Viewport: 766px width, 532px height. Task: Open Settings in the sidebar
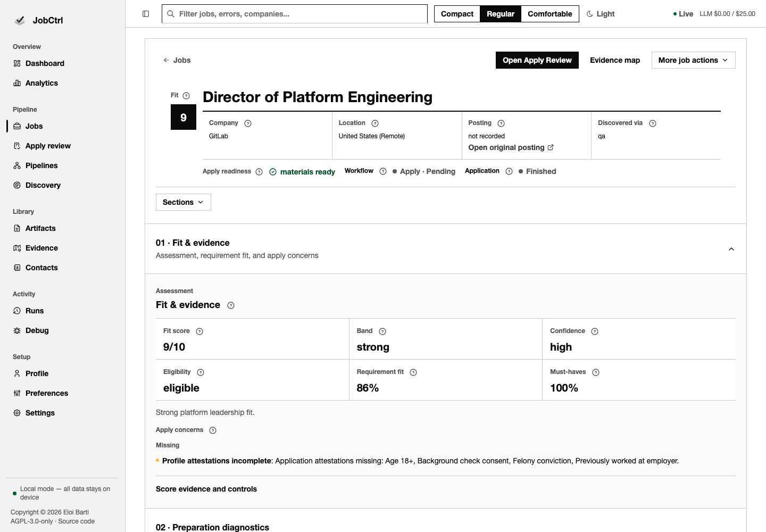click(62, 413)
